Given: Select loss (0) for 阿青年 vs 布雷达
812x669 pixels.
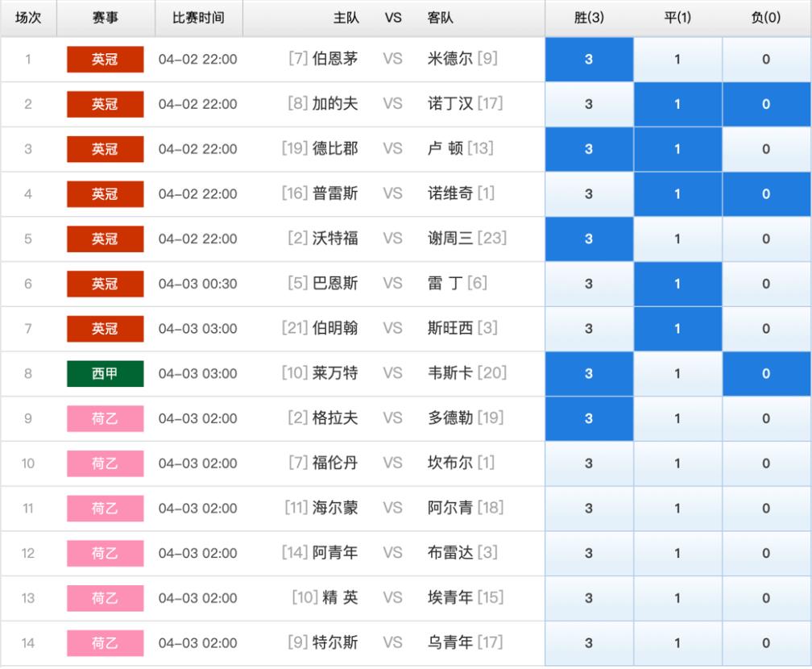Looking at the screenshot, I should [x=766, y=554].
